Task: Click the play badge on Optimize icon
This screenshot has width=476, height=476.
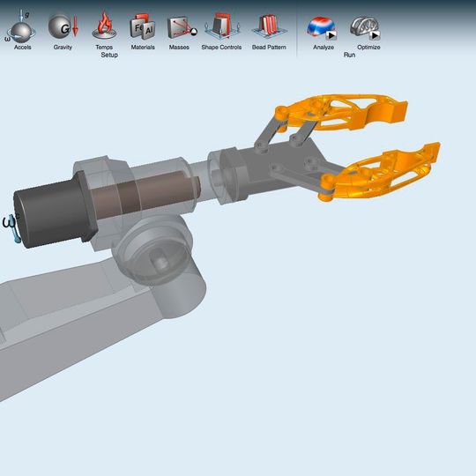Action: coord(375,35)
